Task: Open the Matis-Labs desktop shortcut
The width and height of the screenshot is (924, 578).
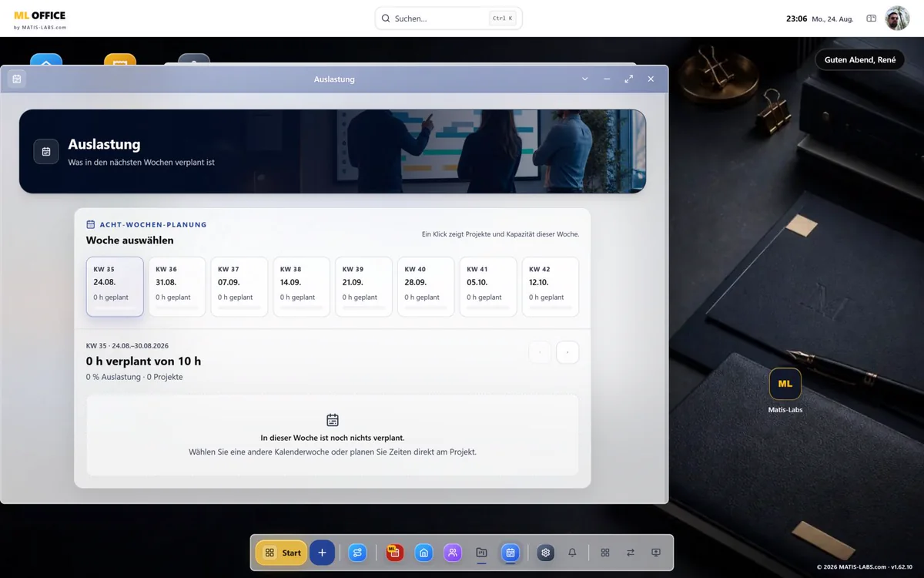Action: (x=785, y=391)
